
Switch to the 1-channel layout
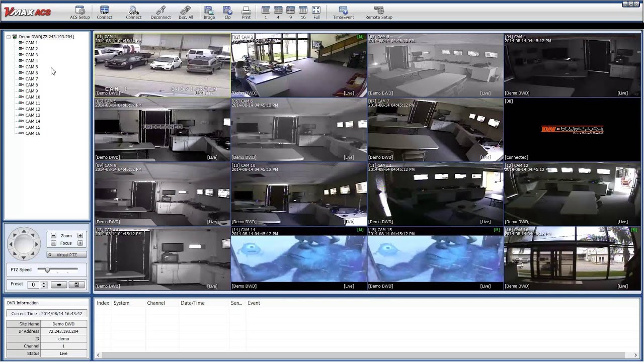[266, 13]
